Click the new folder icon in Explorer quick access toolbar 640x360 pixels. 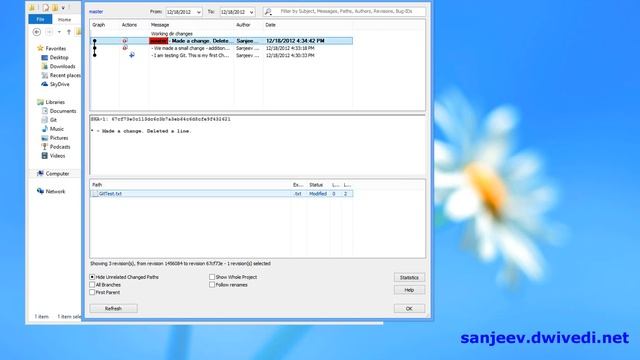[x=55, y=7]
